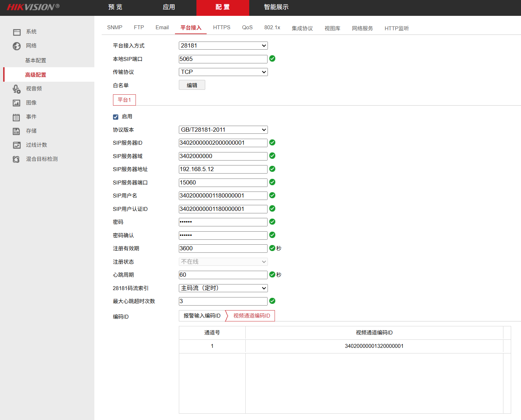Click the 编辑 whitelist button
This screenshot has width=521, height=420.
click(192, 85)
